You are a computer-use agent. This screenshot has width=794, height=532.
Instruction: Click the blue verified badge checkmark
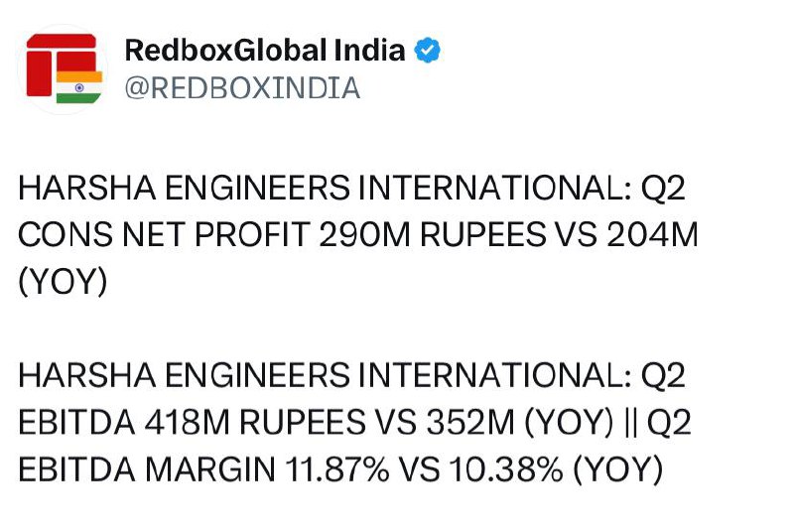428,50
